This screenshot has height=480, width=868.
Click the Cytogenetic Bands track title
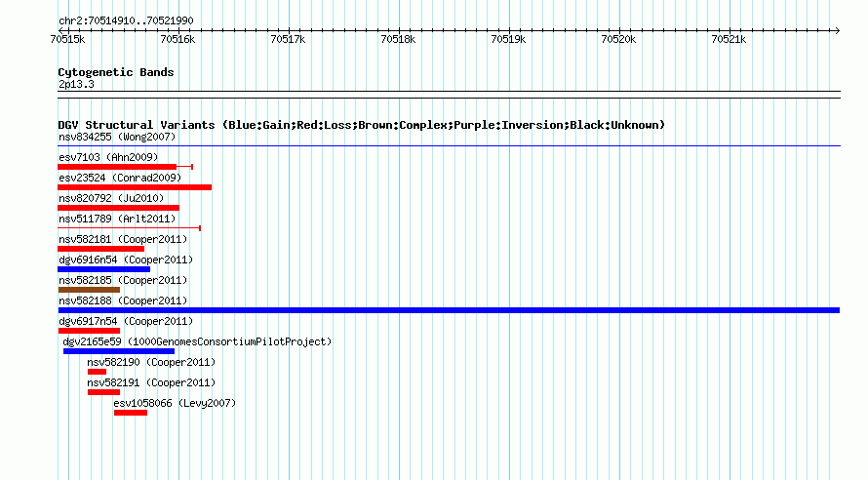click(116, 72)
